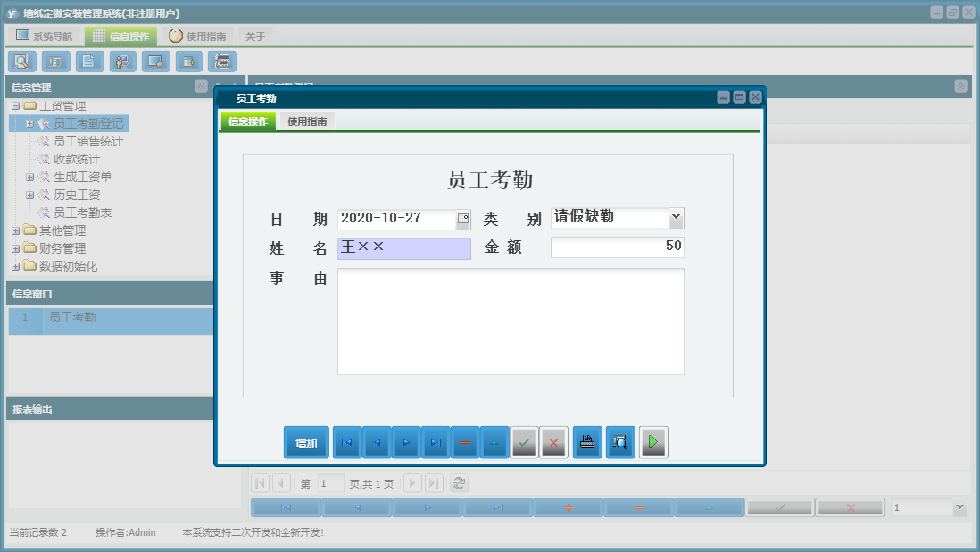This screenshot has height=552, width=980.
Task: Jump to first record in 员工考勤 dialog
Action: click(x=347, y=443)
